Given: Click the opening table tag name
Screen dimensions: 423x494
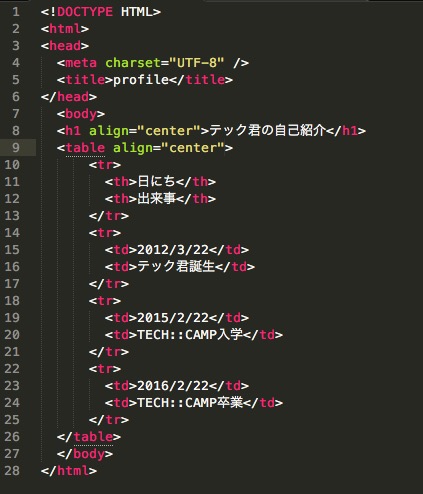Looking at the screenshot, I should [x=85, y=148].
